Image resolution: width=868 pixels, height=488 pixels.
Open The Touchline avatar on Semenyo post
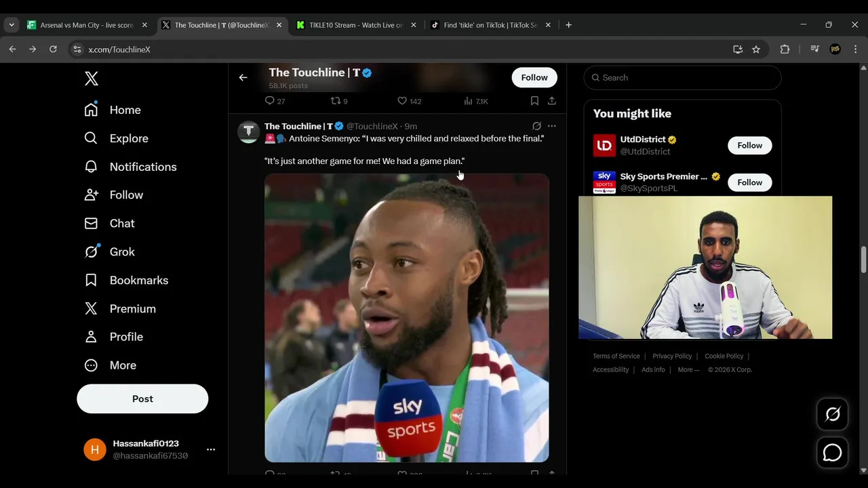(x=248, y=131)
